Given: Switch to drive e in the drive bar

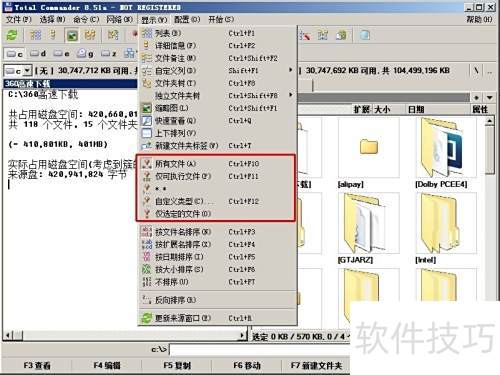Looking at the screenshot, I should coord(62,53).
